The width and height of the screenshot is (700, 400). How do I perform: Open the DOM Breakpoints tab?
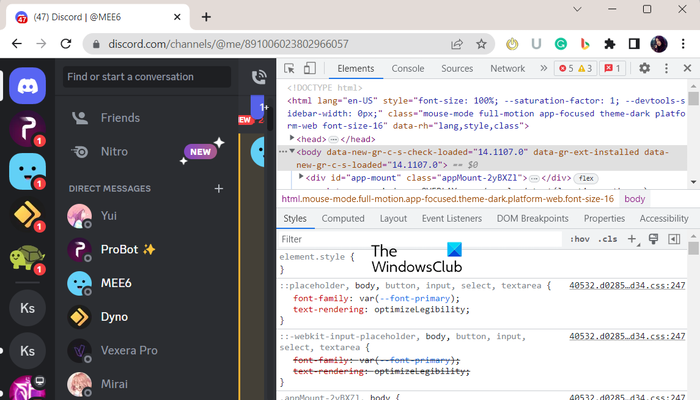533,219
